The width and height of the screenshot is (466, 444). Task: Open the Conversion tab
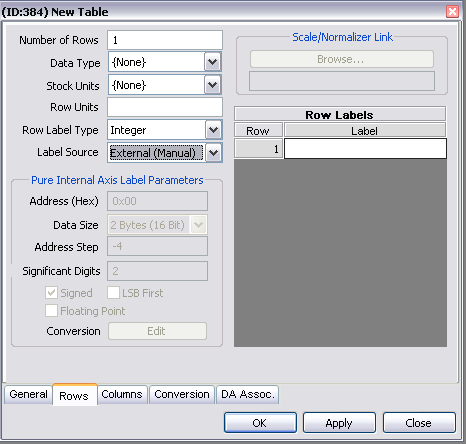click(182, 394)
